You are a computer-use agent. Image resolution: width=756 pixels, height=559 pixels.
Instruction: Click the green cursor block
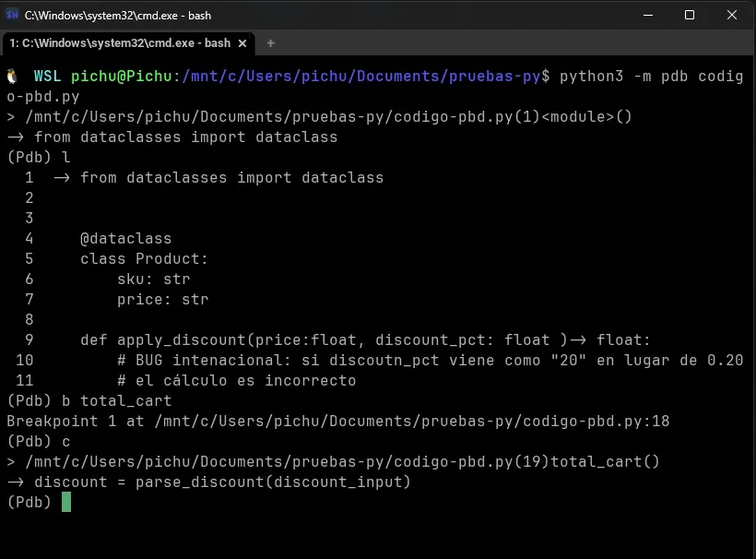click(66, 503)
